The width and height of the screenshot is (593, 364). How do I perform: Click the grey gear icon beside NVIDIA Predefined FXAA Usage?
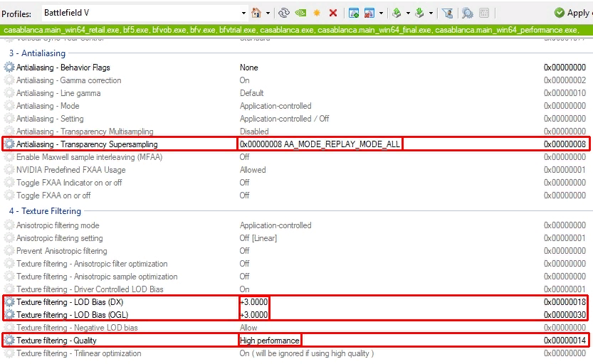click(9, 170)
